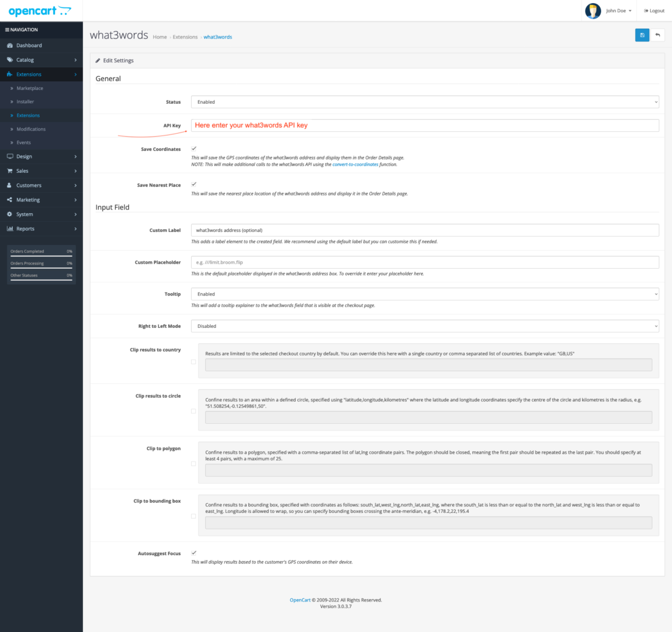Enable Clip to bounding box checkbox
Viewport: 672px width, 632px height.
point(193,517)
